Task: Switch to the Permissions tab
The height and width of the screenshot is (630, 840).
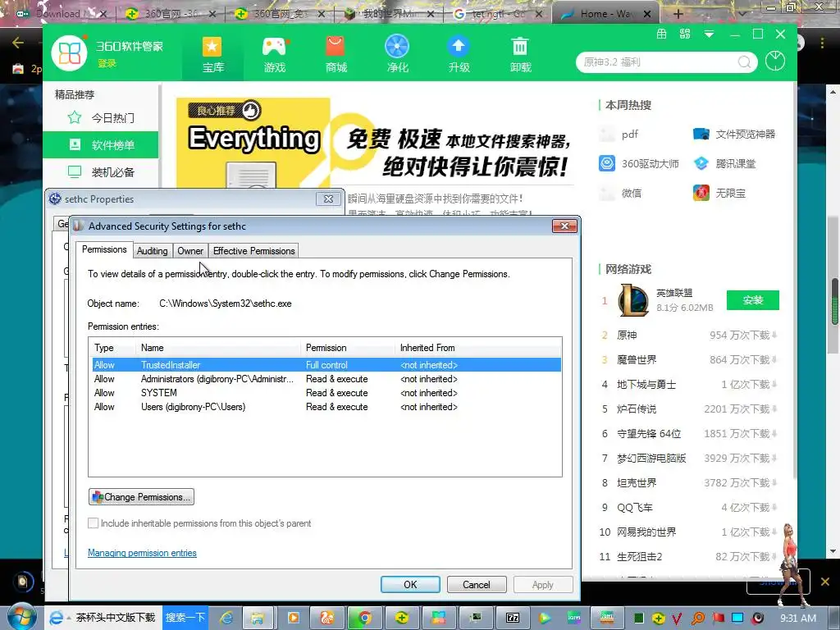Action: (x=104, y=249)
